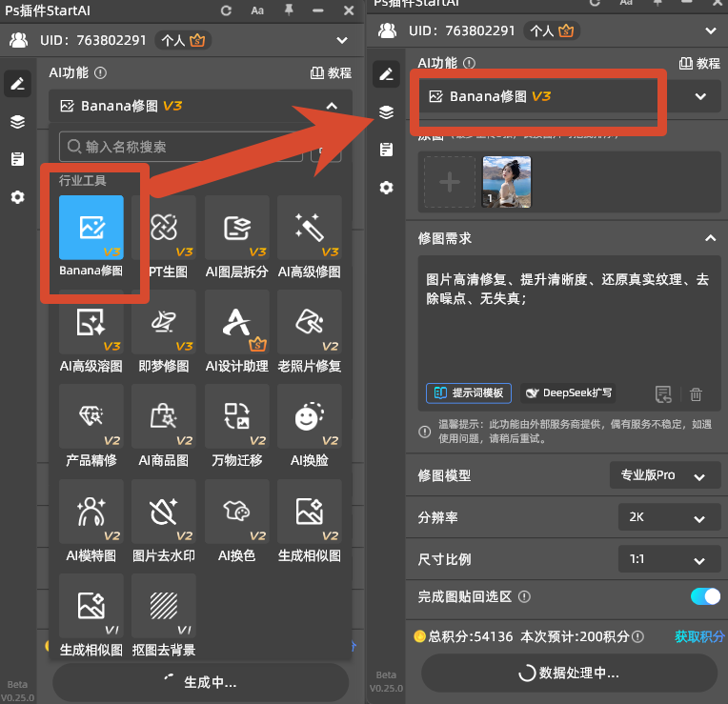Click the layers icon in right panel sidebar

(386, 111)
